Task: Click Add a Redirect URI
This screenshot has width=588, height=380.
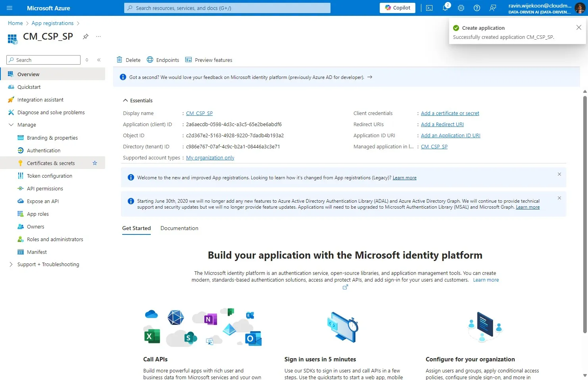Action: (442, 124)
